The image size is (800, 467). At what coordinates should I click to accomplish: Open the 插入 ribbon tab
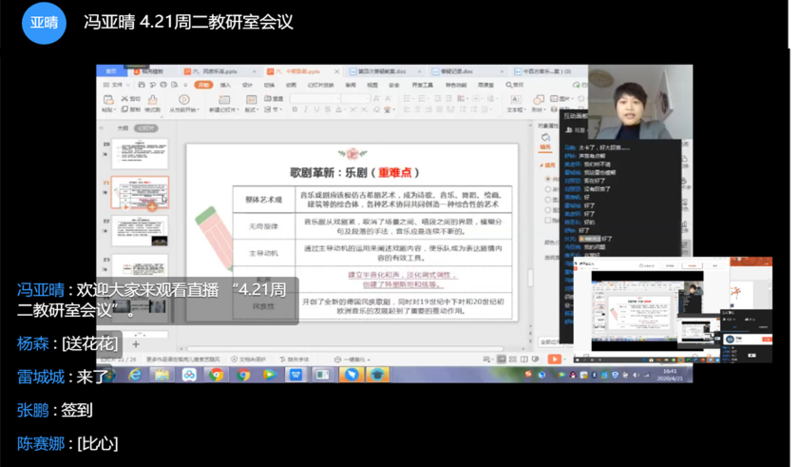tap(225, 85)
